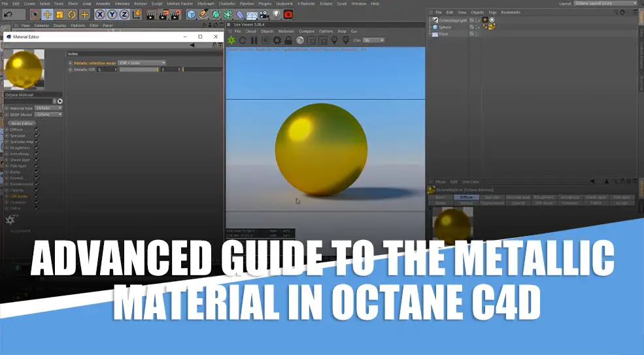
Task: Select the Film layer channel
Action: point(18,166)
